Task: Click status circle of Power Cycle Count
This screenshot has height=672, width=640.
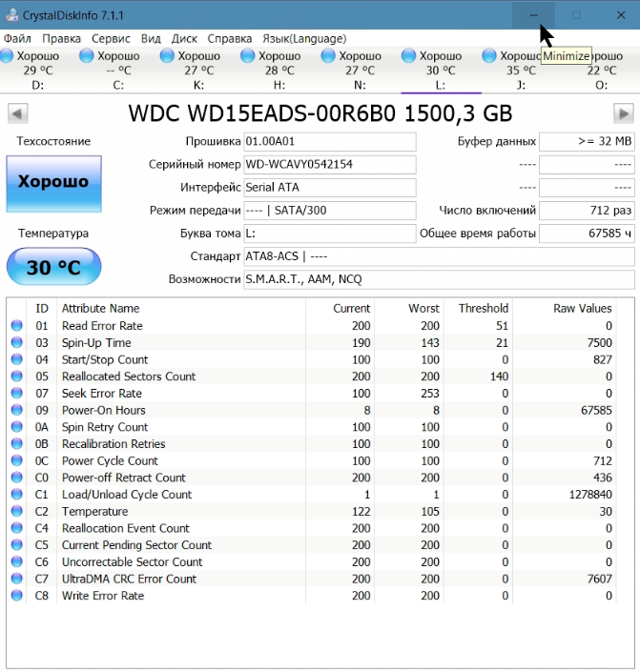Action: 17,460
